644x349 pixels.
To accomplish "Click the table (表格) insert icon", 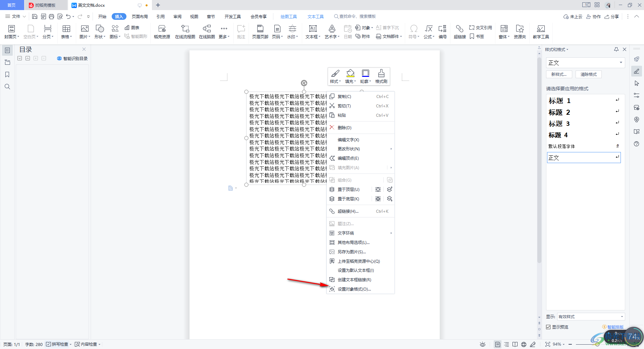I will point(66,32).
